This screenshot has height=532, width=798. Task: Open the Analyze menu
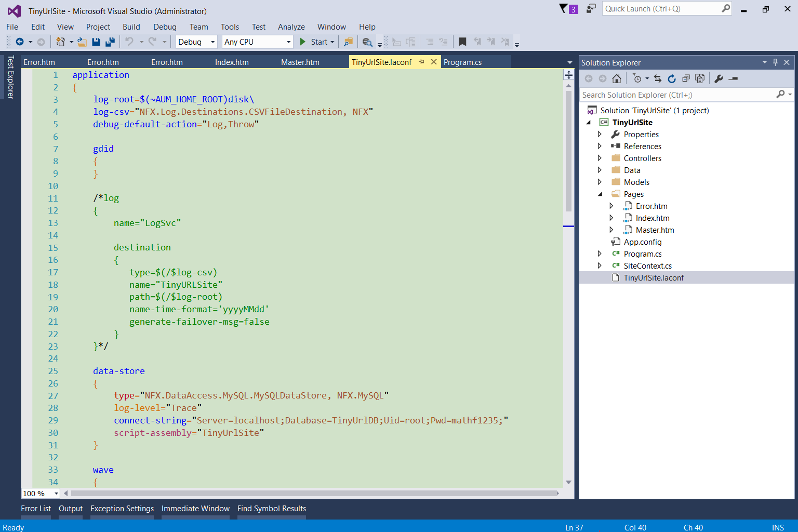pos(291,27)
